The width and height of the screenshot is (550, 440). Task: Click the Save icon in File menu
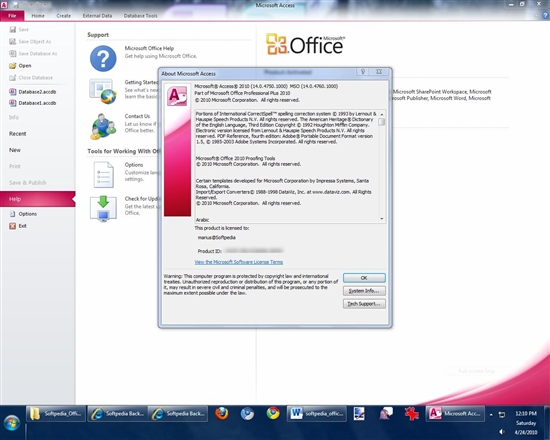(13, 29)
